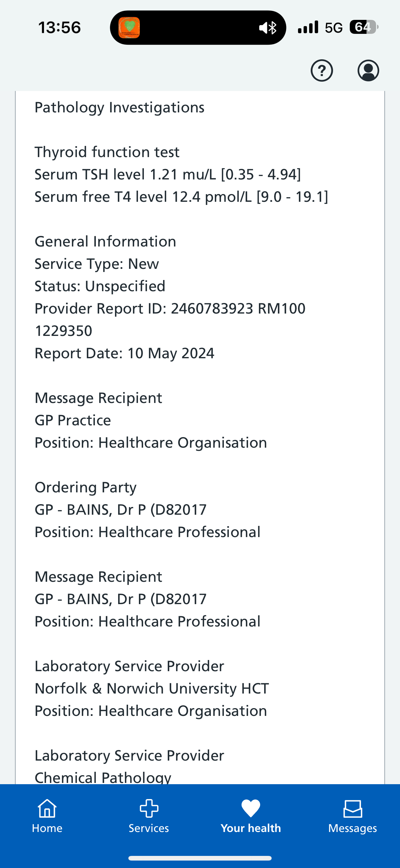The width and height of the screenshot is (400, 868).
Task: Tap the Messages inbox icon
Action: click(353, 809)
